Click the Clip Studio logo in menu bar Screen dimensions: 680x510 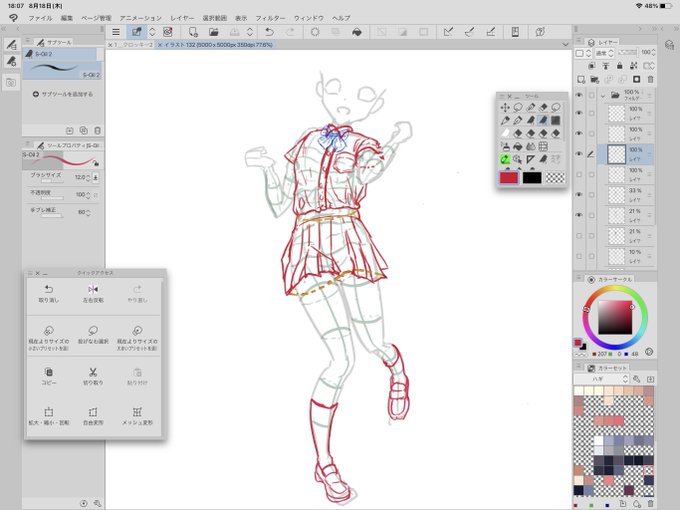(x=13, y=18)
